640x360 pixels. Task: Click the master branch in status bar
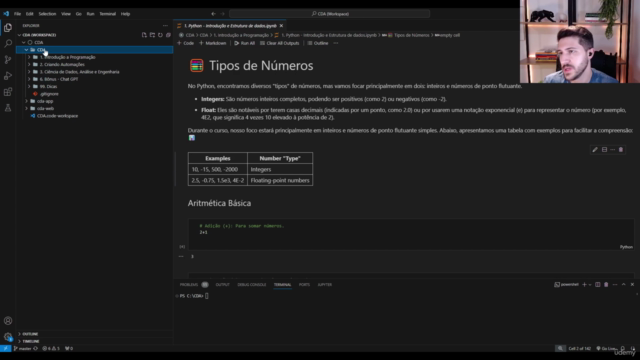pyautogui.click(x=23, y=349)
